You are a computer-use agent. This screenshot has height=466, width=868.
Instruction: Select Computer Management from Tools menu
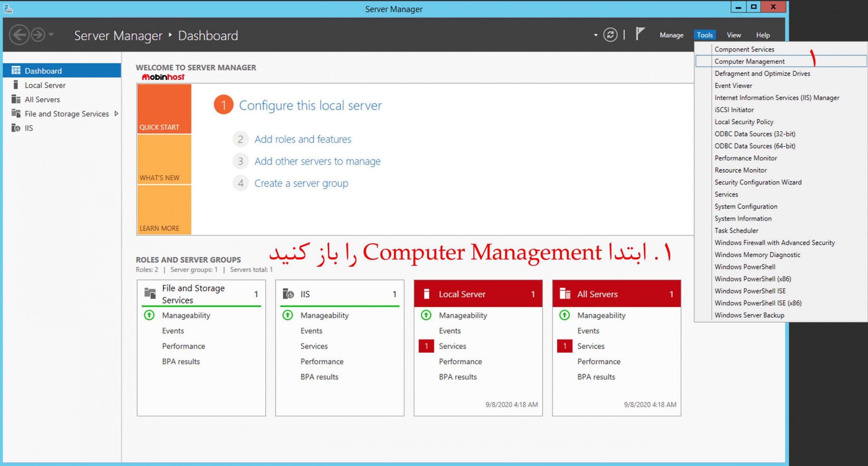749,61
